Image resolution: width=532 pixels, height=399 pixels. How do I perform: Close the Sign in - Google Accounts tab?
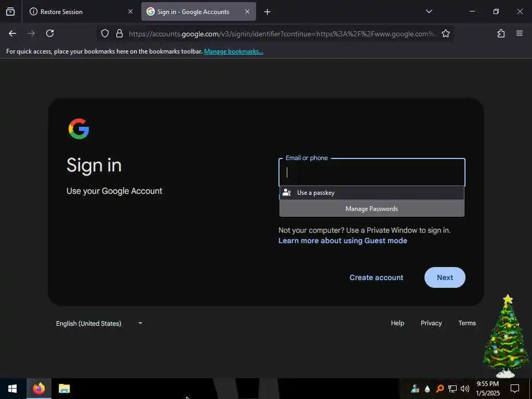click(x=247, y=11)
